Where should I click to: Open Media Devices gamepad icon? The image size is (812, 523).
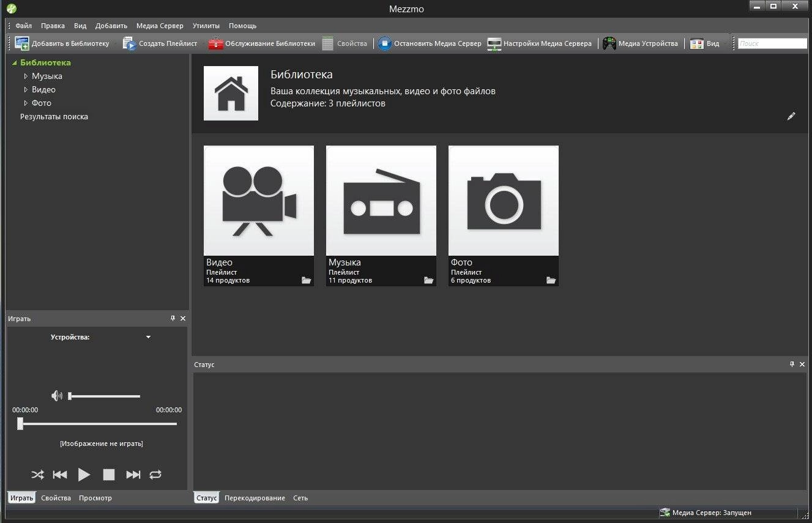click(x=609, y=43)
